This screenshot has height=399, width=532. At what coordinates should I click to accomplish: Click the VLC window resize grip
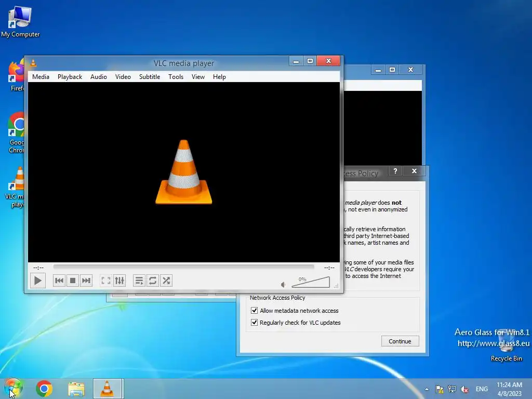(x=337, y=286)
